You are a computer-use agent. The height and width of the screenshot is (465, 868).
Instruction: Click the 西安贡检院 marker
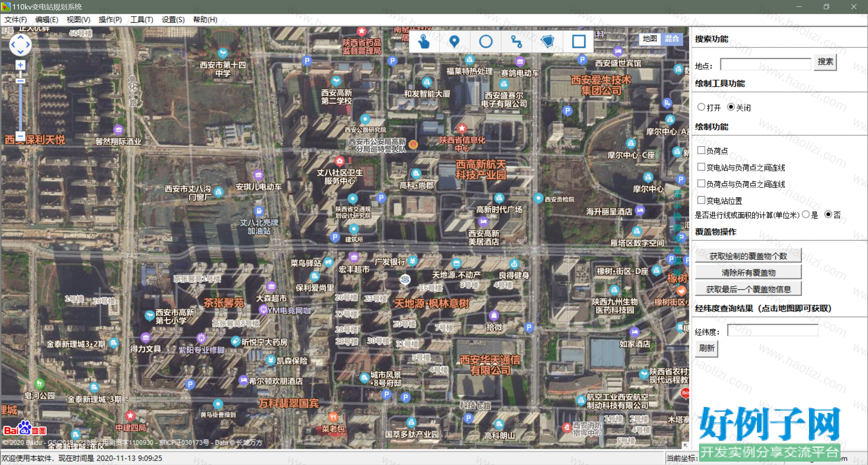[x=538, y=198]
